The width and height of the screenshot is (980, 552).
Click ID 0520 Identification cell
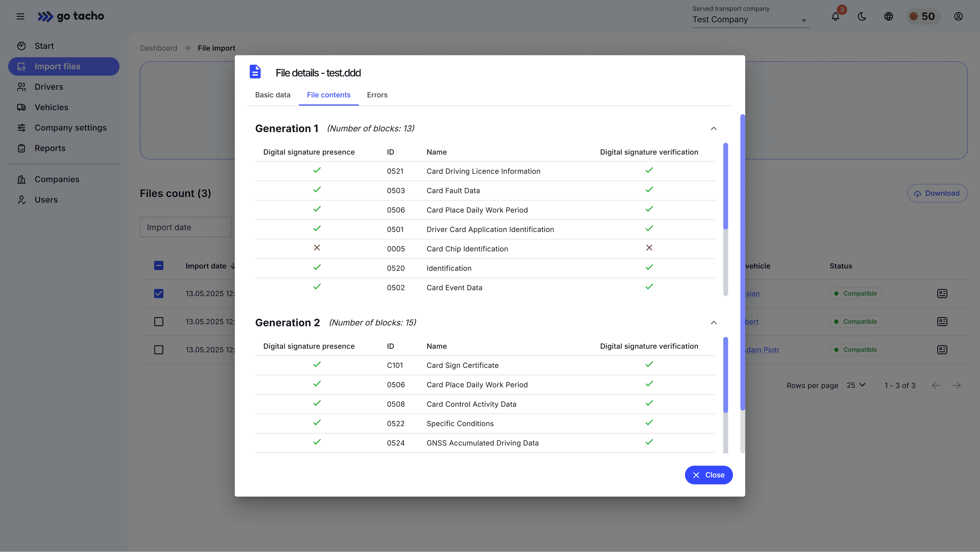point(396,268)
